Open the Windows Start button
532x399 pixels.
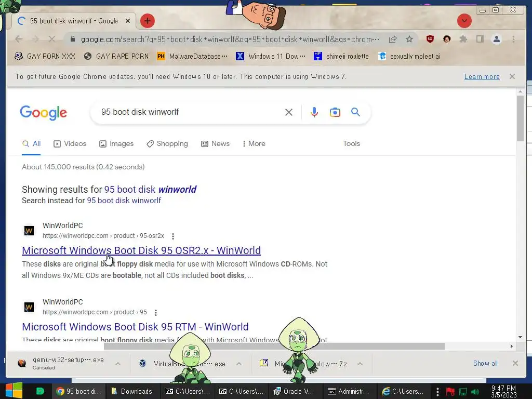click(x=14, y=391)
